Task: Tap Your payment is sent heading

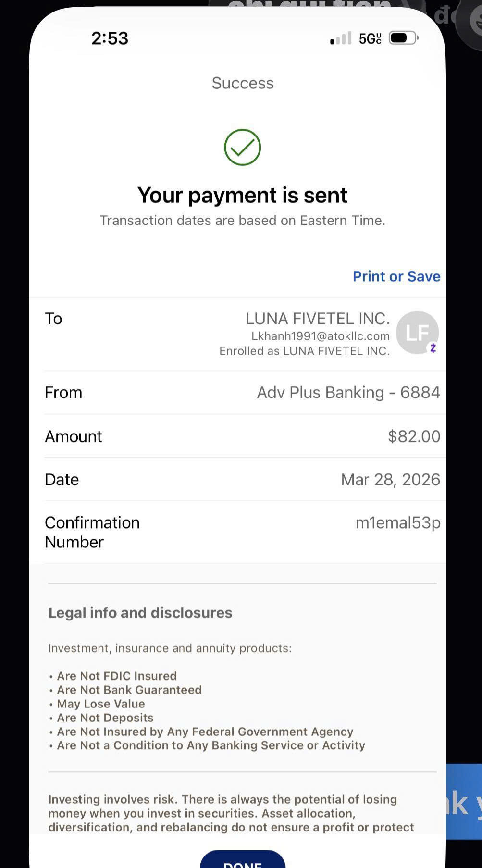Action: pos(242,195)
